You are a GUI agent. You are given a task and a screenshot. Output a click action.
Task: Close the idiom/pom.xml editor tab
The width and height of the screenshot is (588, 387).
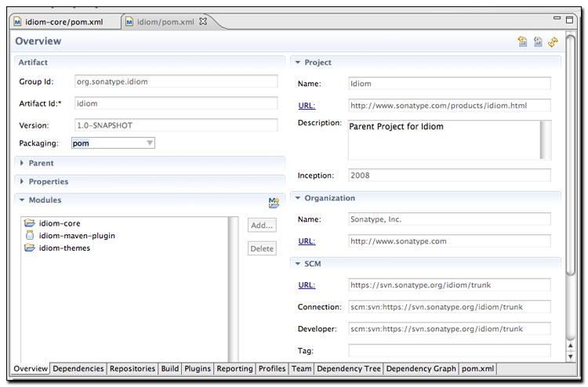[x=202, y=22]
